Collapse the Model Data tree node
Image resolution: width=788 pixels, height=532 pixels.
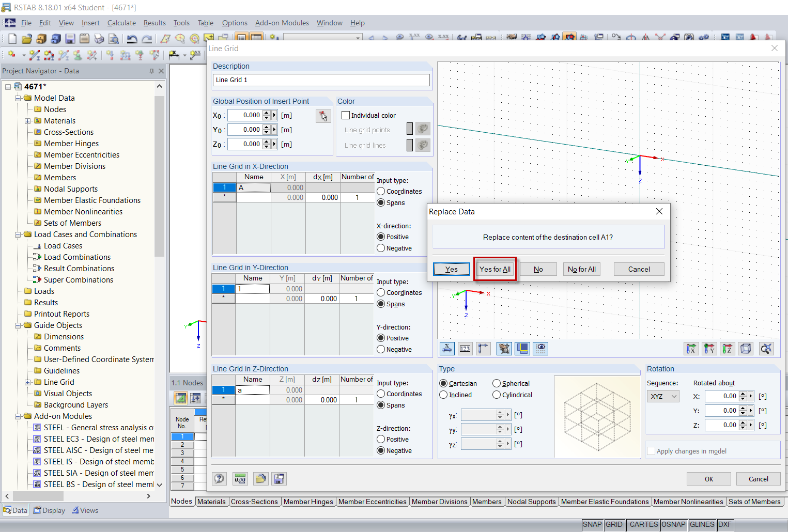coord(18,98)
